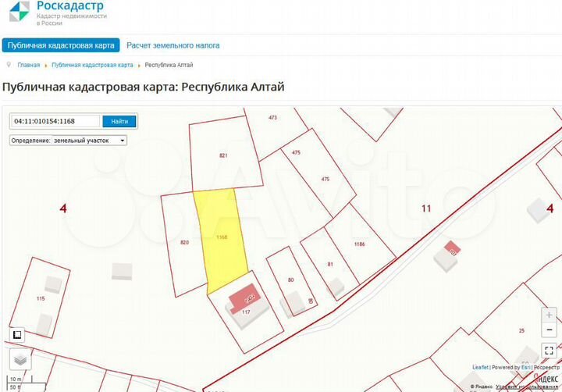Open the Публичная кадастровая карта tab
562x392 pixels.
(x=61, y=45)
